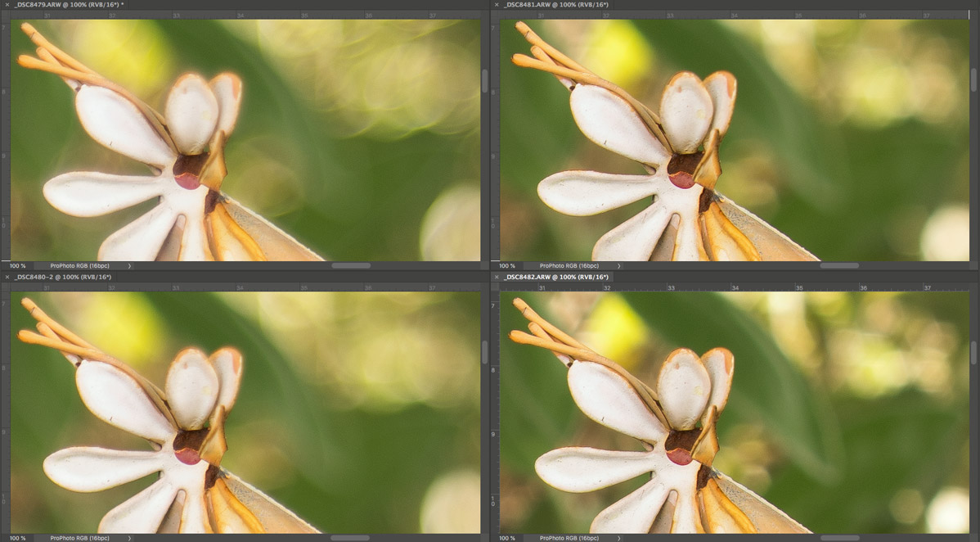Click ProPhoto RGB profile info in _DSC8480-2
This screenshot has width=980, height=542.
click(79, 538)
